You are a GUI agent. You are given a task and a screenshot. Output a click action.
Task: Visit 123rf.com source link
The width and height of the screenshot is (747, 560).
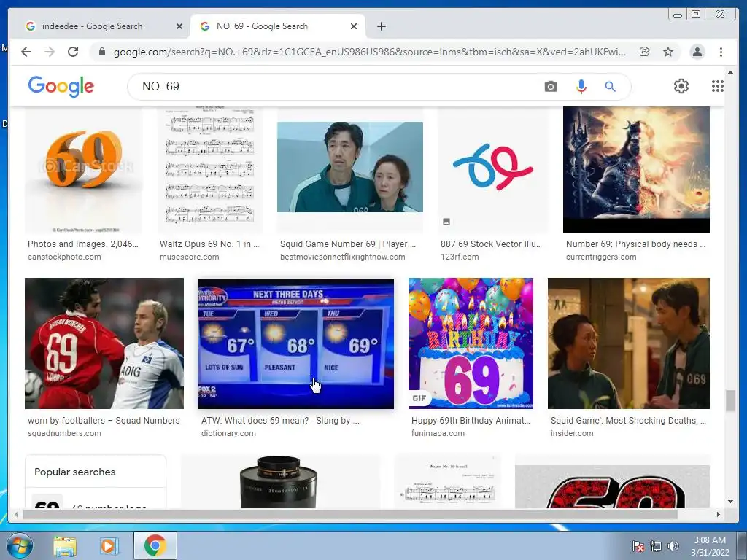(x=460, y=257)
